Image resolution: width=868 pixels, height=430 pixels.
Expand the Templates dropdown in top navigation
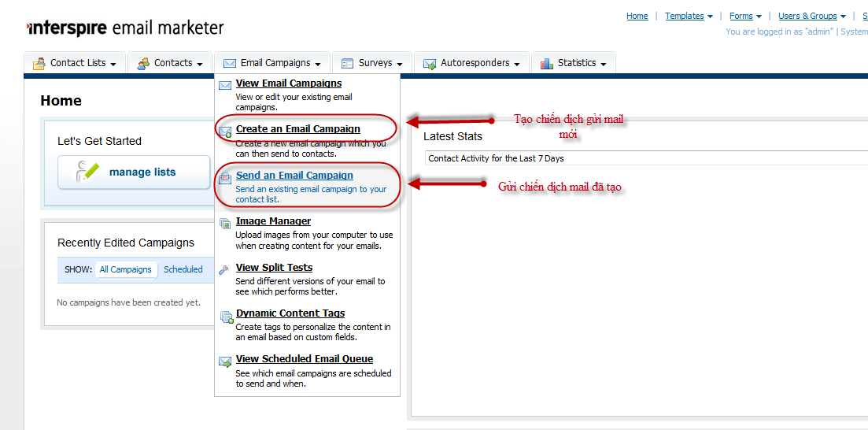(x=689, y=16)
